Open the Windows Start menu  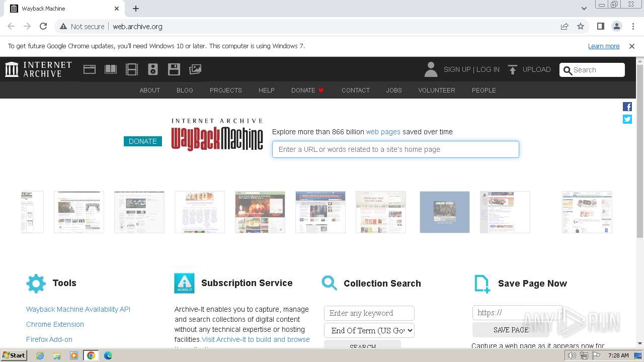[14, 355]
